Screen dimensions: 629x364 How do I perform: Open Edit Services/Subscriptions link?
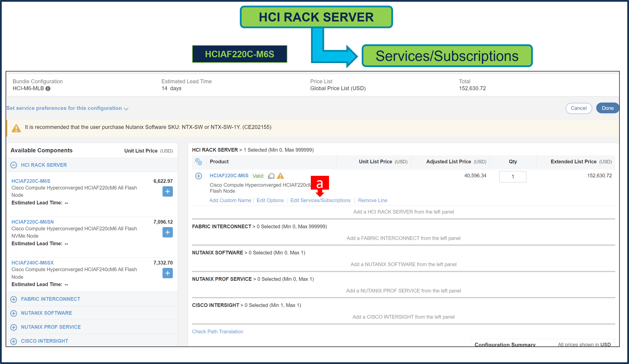pos(320,200)
